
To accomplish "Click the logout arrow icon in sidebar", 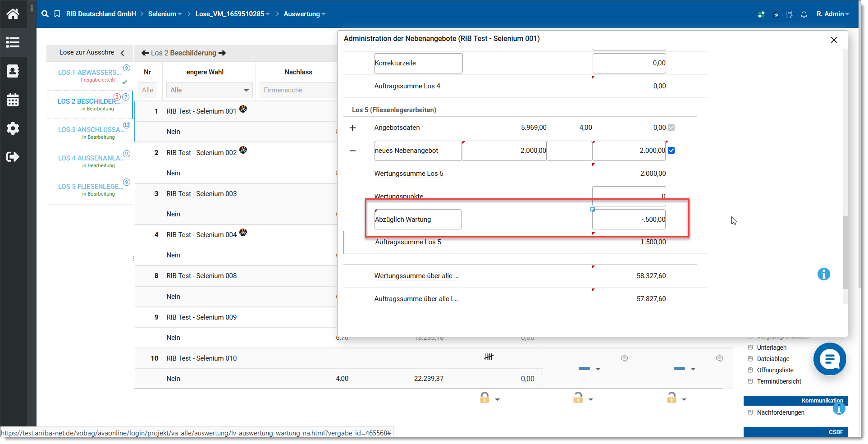I will click(x=13, y=157).
